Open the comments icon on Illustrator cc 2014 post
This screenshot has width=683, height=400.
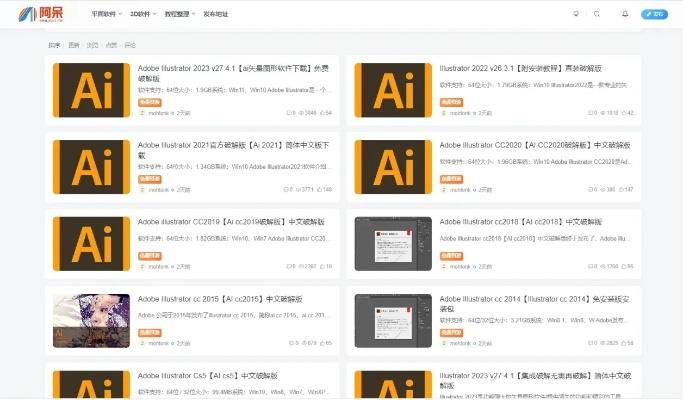(x=591, y=343)
